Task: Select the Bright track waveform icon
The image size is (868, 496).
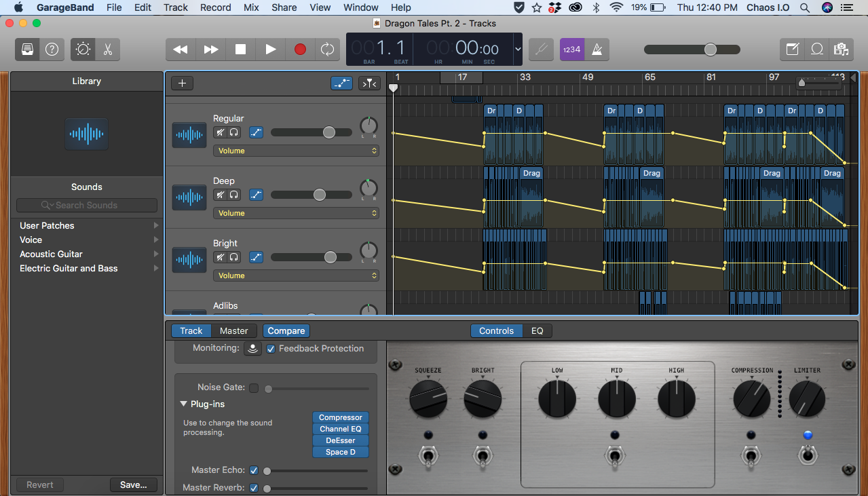Action: [x=189, y=260]
